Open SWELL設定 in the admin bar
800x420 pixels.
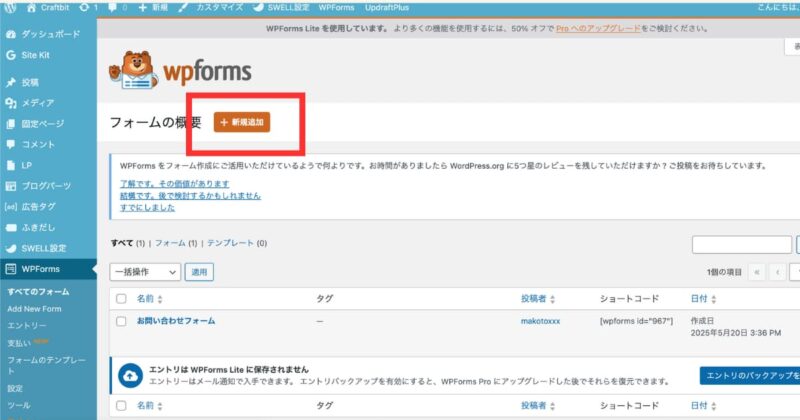[x=288, y=8]
